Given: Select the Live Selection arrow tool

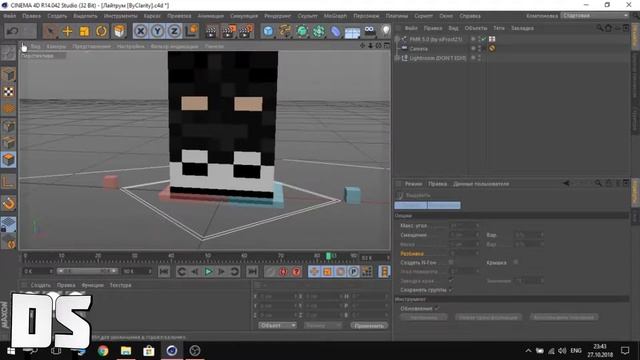Looking at the screenshot, I should [50, 31].
